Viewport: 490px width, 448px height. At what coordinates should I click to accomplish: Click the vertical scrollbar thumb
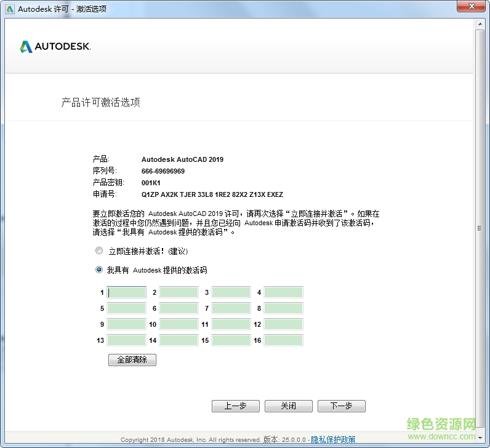(x=480, y=228)
